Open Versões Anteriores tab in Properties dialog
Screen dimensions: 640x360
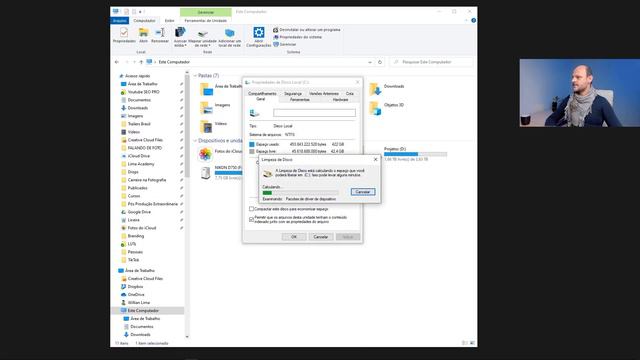pyautogui.click(x=324, y=94)
